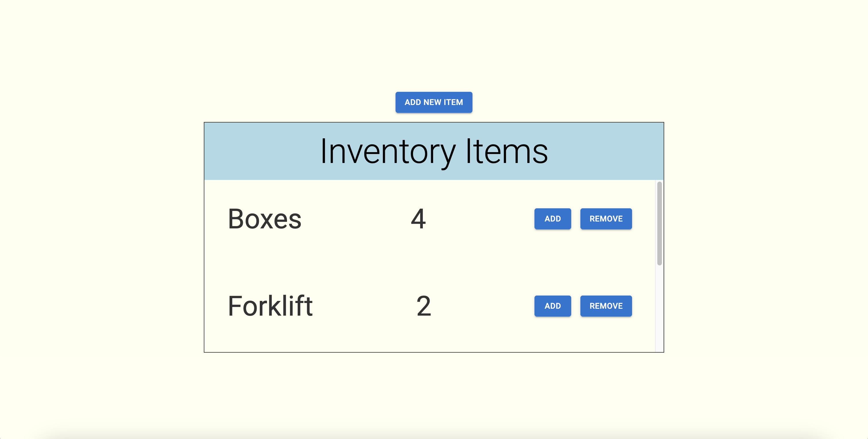Image resolution: width=868 pixels, height=439 pixels.
Task: Click the blue header banner right of the title
Action: (x=607, y=151)
